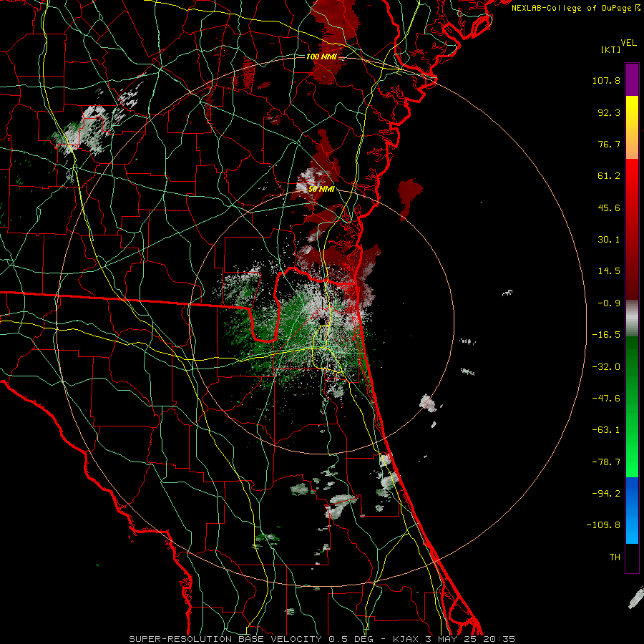Image resolution: width=644 pixels, height=644 pixels.
Task: Click the 76.7 velocity scale value
Action: coord(609,144)
